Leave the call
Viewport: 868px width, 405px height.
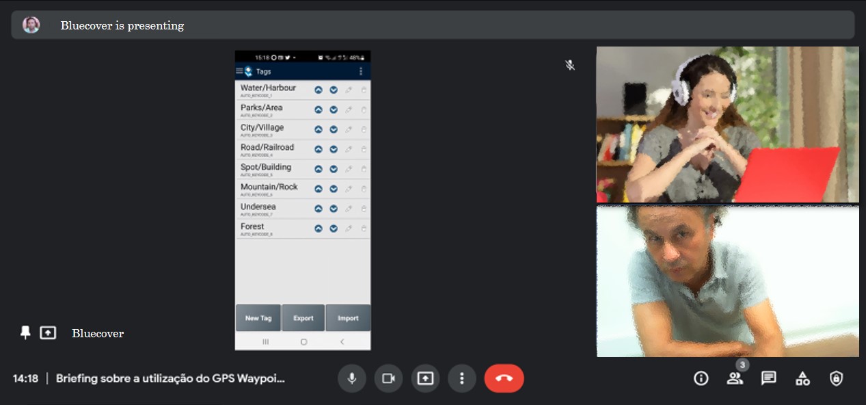click(x=504, y=378)
